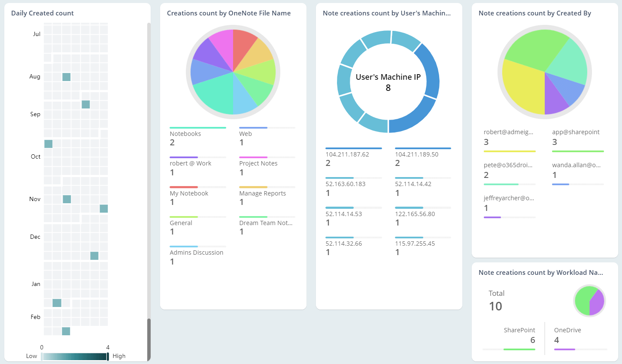The image size is (622, 364).
Task: Open the SharePoint count under Workload Name
Action: 533,340
